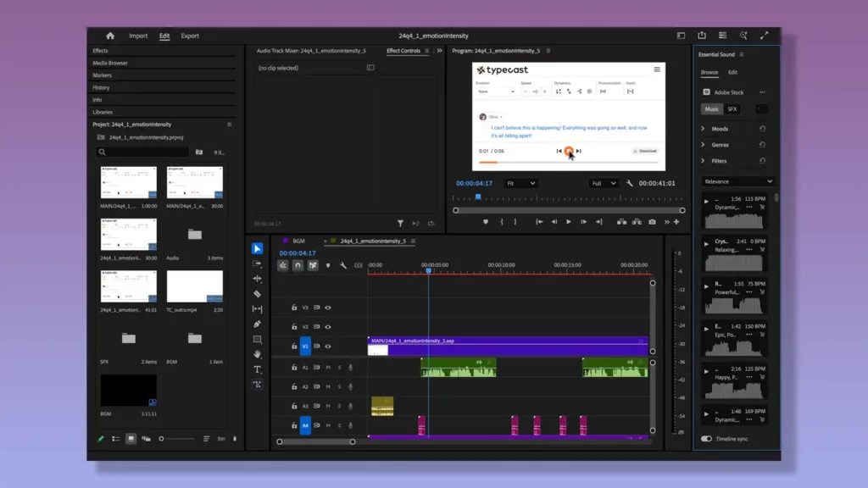The image size is (868, 488).
Task: Open the Relevance sort dropdown
Action: 738,181
